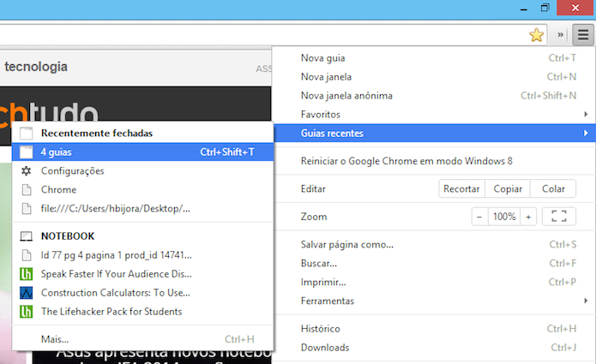Expand the Favoritos submenu
Image resolution: width=596 pixels, height=364 pixels.
435,114
